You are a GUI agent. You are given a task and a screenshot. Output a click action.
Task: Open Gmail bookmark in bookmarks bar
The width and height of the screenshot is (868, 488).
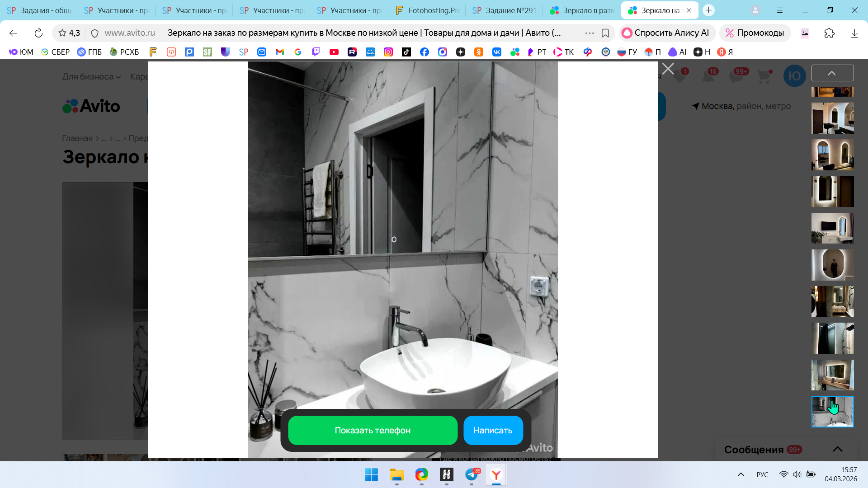[x=279, y=52]
